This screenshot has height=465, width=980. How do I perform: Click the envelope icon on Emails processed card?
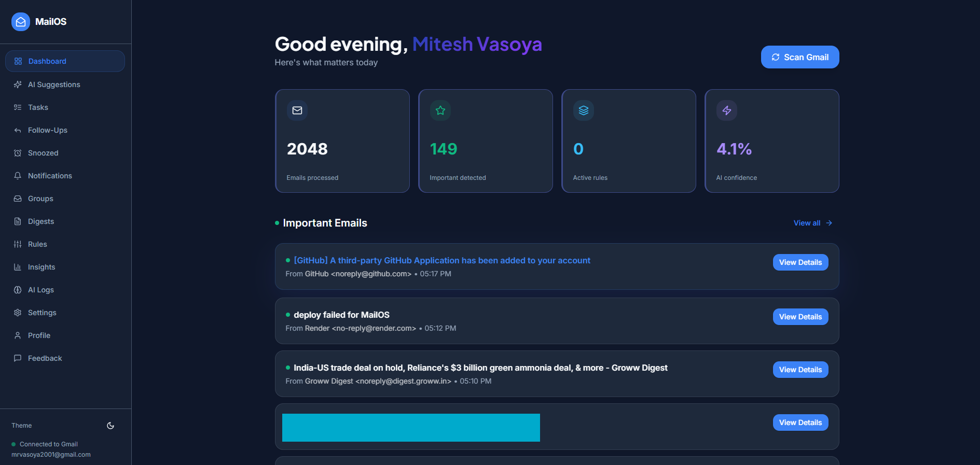click(x=297, y=110)
